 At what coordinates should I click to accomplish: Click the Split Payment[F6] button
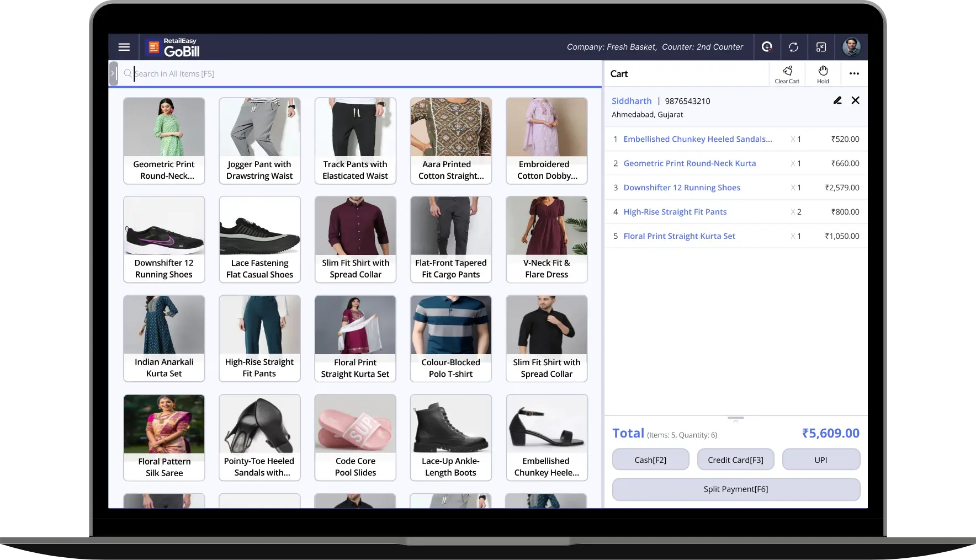[735, 489]
